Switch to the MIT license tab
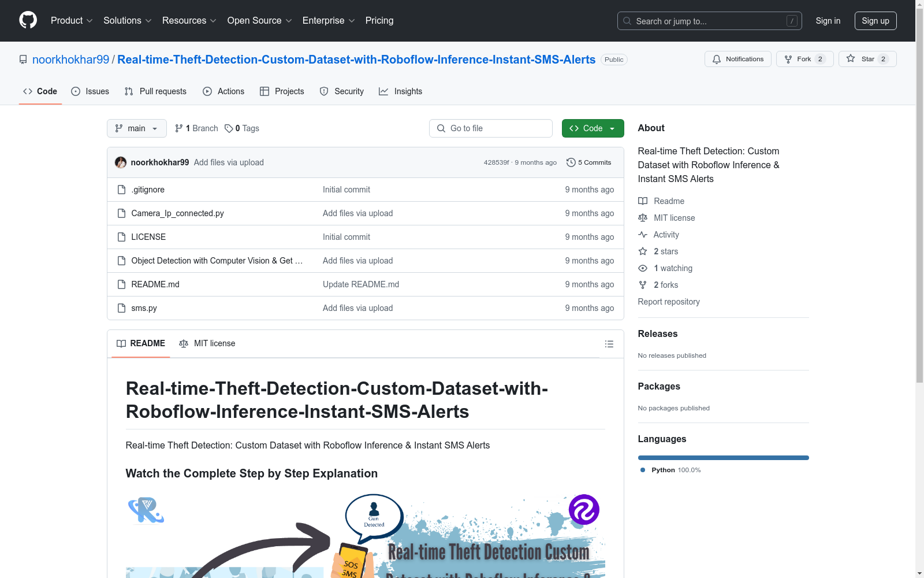The height and width of the screenshot is (578, 924). 207,343
